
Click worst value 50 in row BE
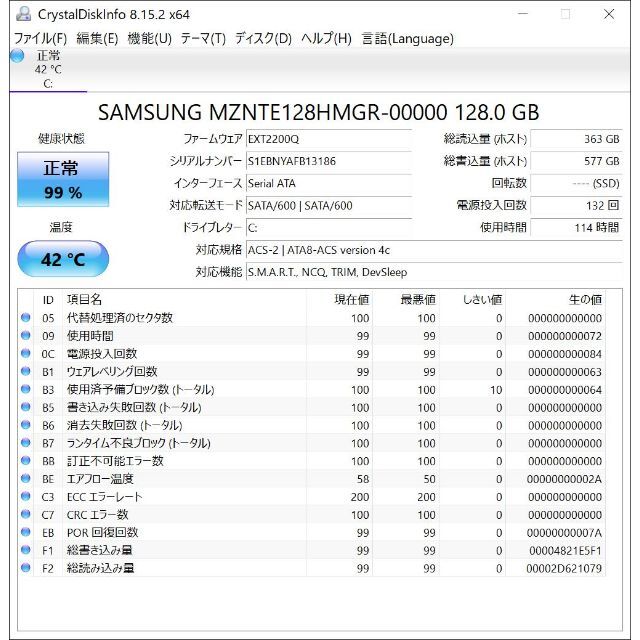(x=429, y=479)
